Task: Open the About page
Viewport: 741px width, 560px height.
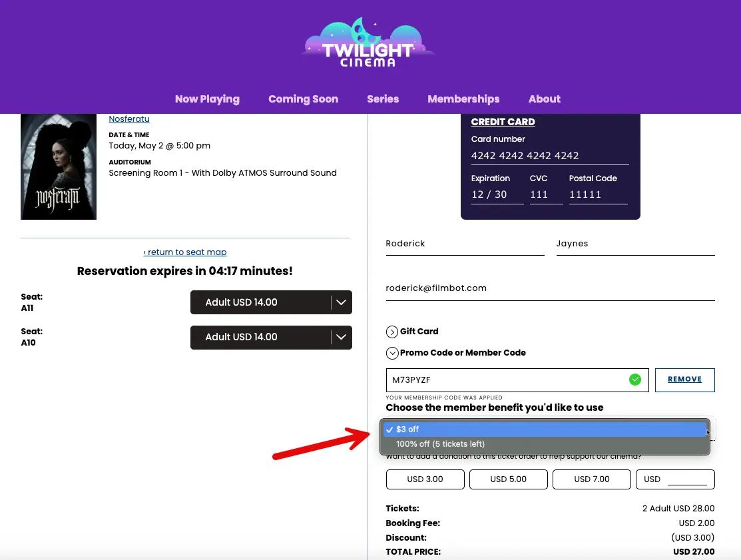Action: [x=545, y=99]
